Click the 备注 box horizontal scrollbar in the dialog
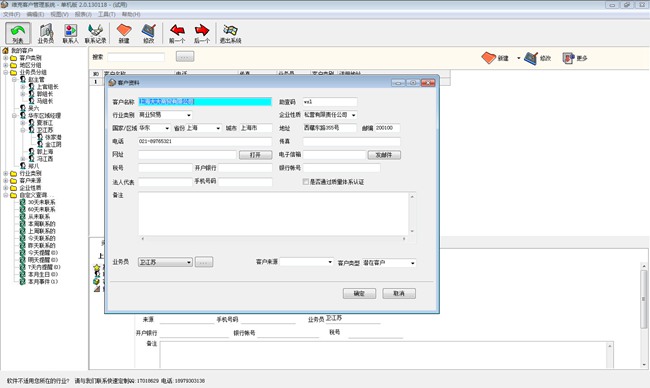Viewport: 650px width, 388px height. [274, 239]
